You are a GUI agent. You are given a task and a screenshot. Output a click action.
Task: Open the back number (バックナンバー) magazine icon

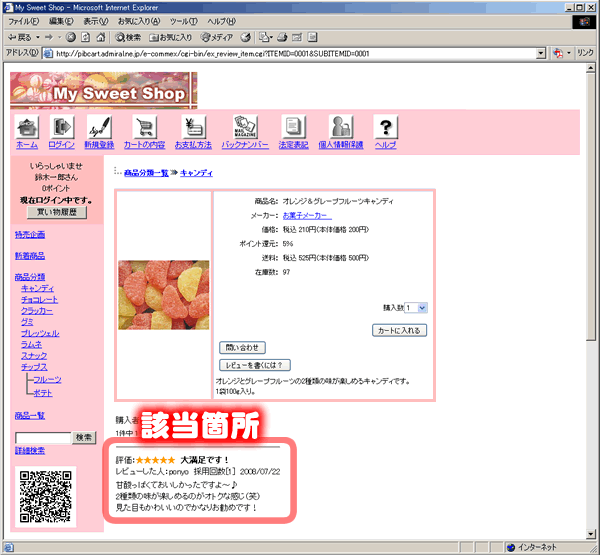245,127
